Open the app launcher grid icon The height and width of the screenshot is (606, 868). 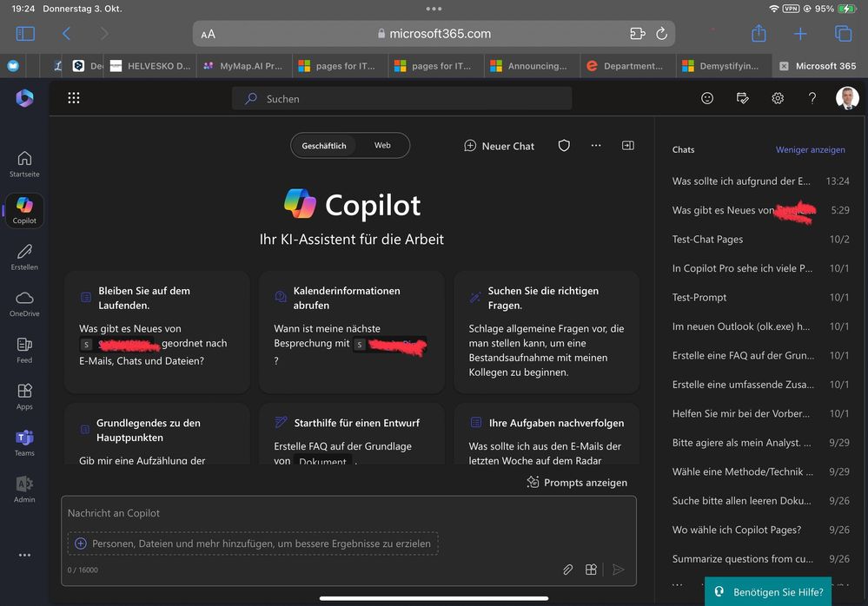tap(74, 98)
